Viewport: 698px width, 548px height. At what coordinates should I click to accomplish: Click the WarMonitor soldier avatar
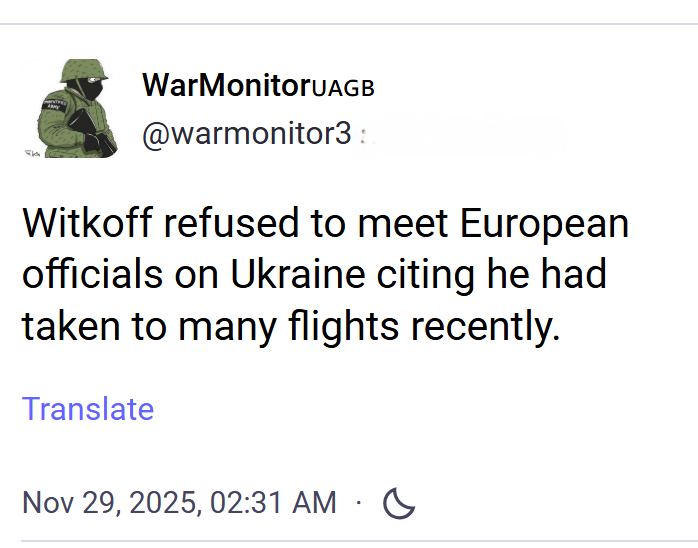point(70,107)
